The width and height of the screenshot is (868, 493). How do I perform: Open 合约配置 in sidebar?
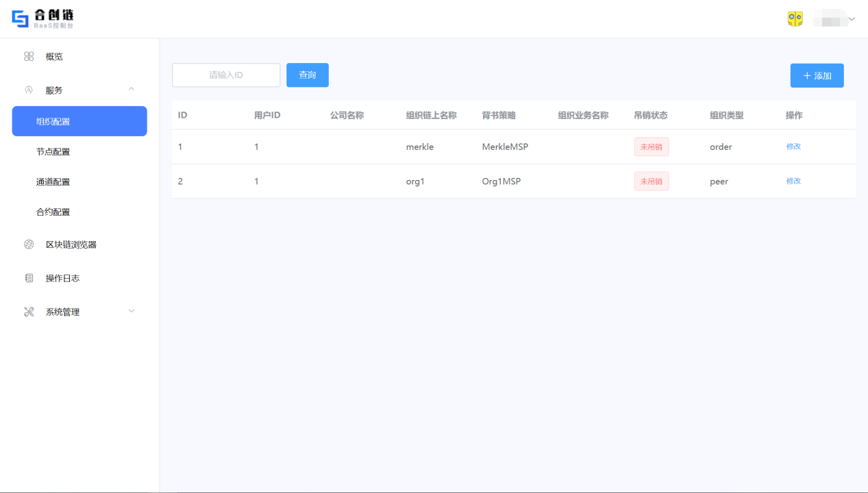click(53, 212)
